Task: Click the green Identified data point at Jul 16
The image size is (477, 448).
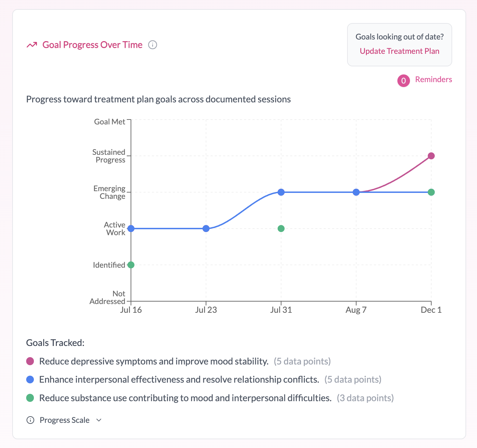Action: tap(131, 265)
